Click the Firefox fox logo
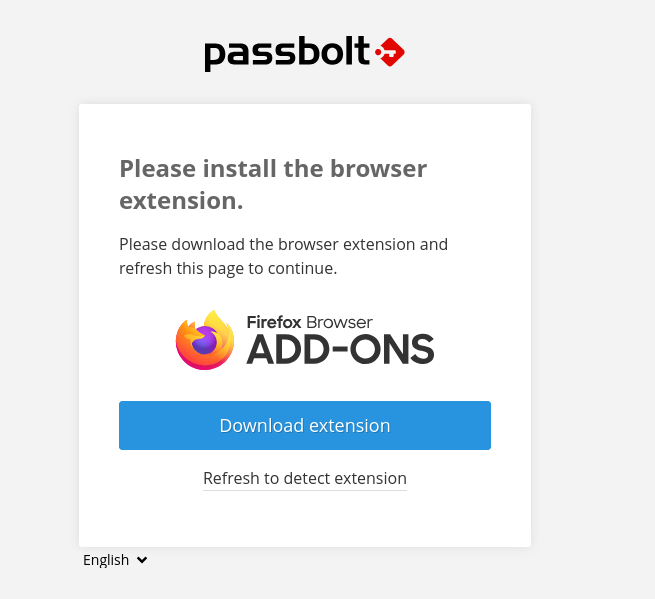Screen dimensions: 655x599 tap(205, 341)
